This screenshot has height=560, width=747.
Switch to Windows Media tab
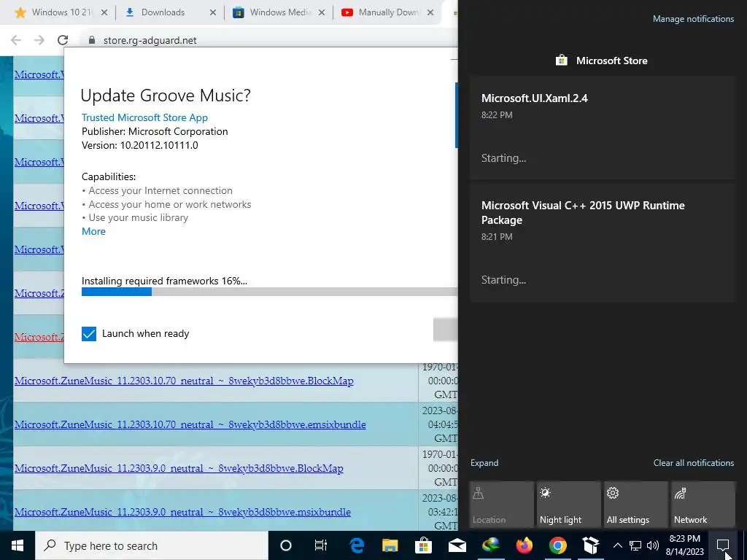click(x=280, y=12)
